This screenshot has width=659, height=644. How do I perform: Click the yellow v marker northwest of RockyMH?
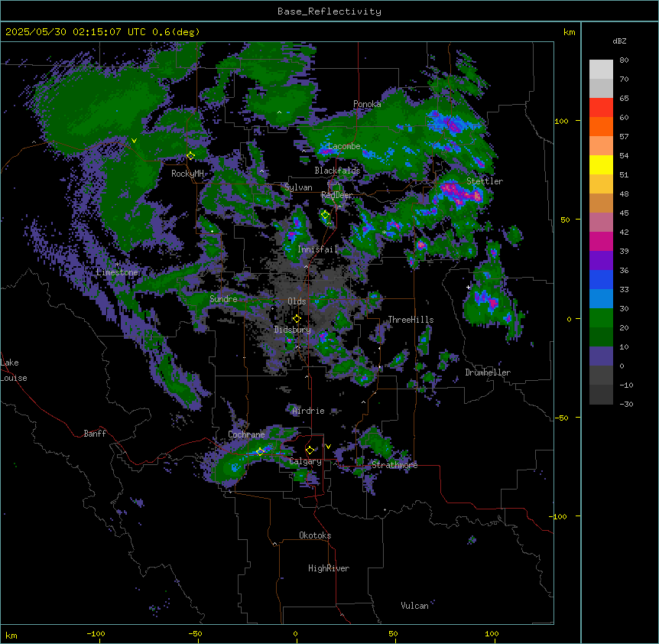(134, 141)
